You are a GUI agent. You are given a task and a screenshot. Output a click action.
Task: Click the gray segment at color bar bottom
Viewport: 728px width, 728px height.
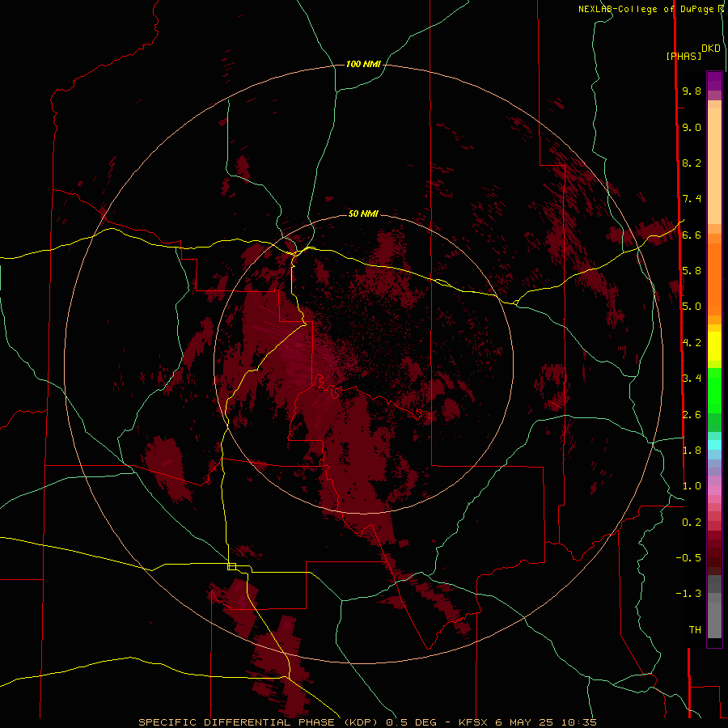pos(714,620)
